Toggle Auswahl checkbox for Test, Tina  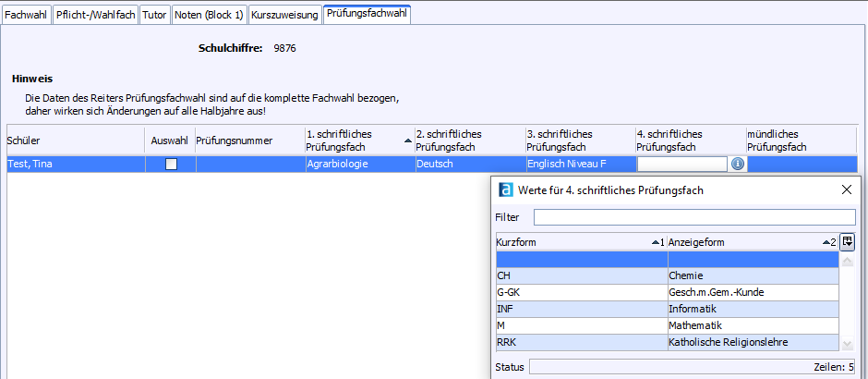pos(171,165)
